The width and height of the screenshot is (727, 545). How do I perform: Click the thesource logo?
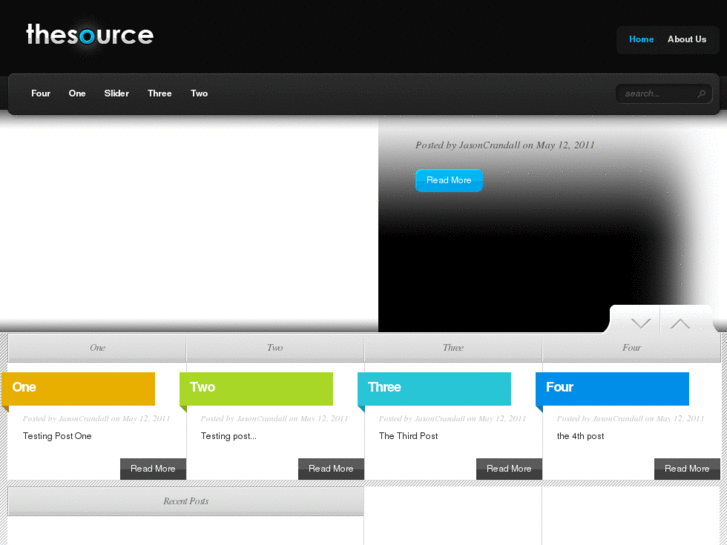pos(89,35)
